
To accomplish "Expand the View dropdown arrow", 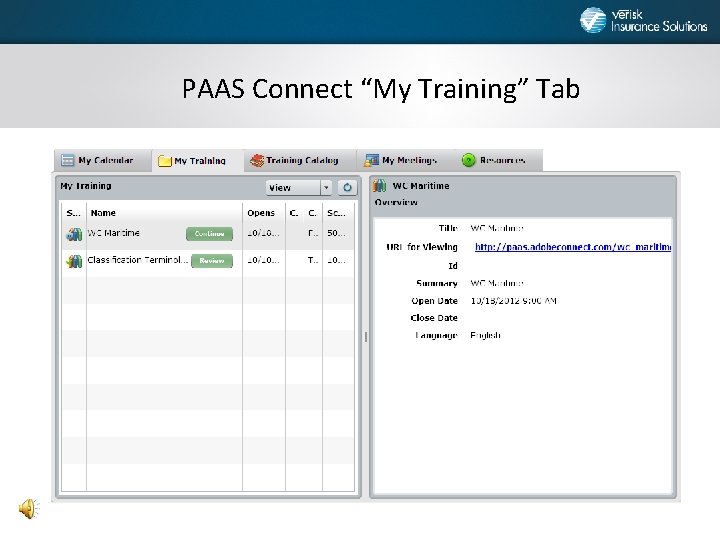I will pos(326,187).
